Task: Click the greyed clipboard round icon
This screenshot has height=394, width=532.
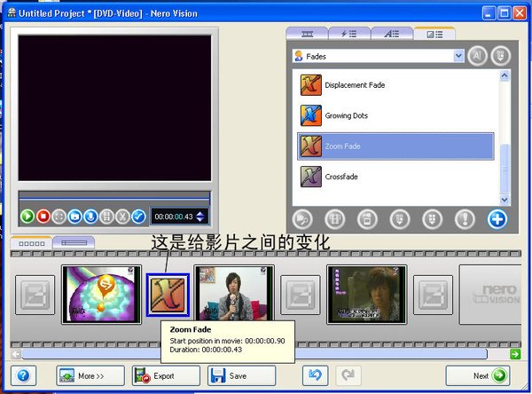Action: [367, 219]
